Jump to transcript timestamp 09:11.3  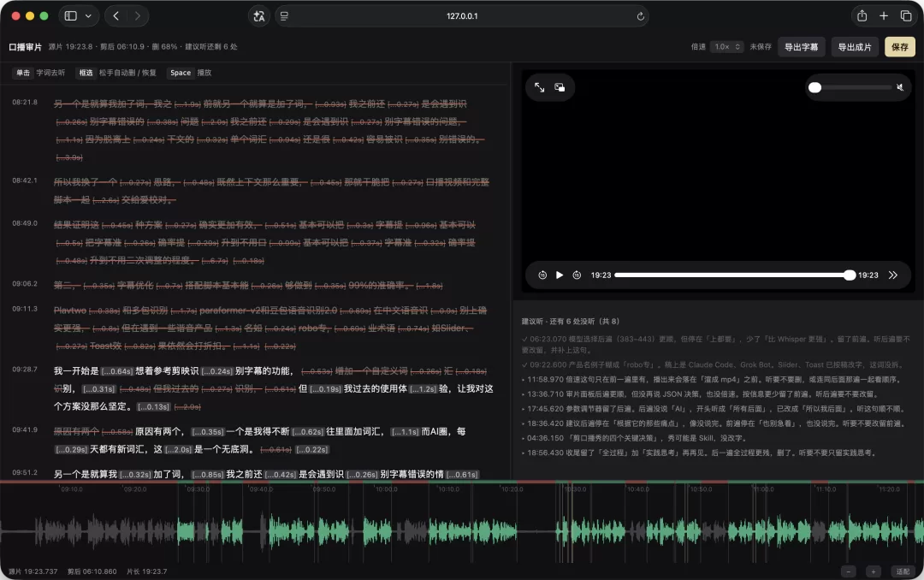[25, 309]
